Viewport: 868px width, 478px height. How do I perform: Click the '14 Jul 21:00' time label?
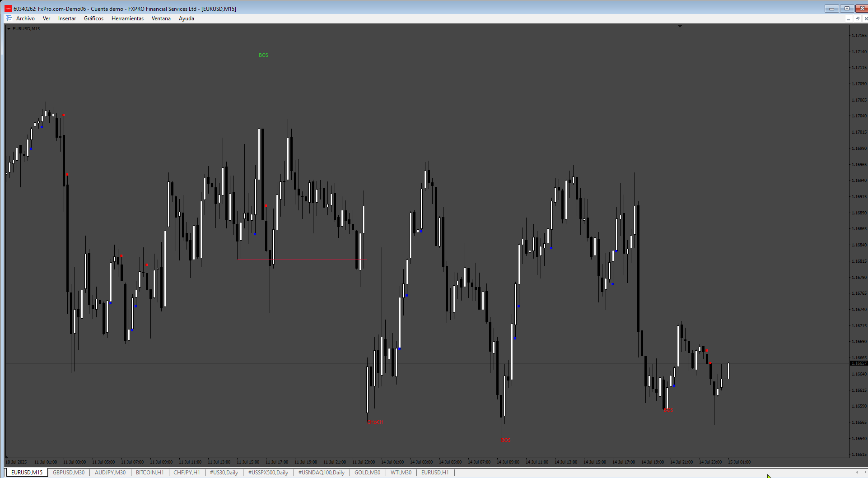click(x=681, y=462)
